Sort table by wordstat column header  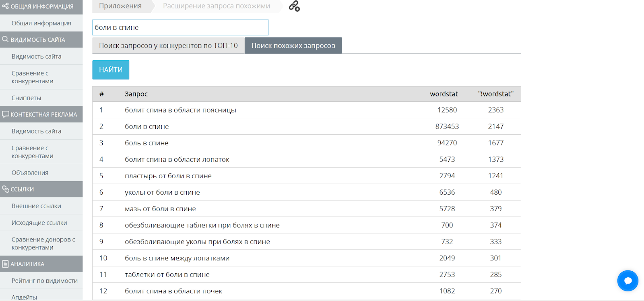444,94
